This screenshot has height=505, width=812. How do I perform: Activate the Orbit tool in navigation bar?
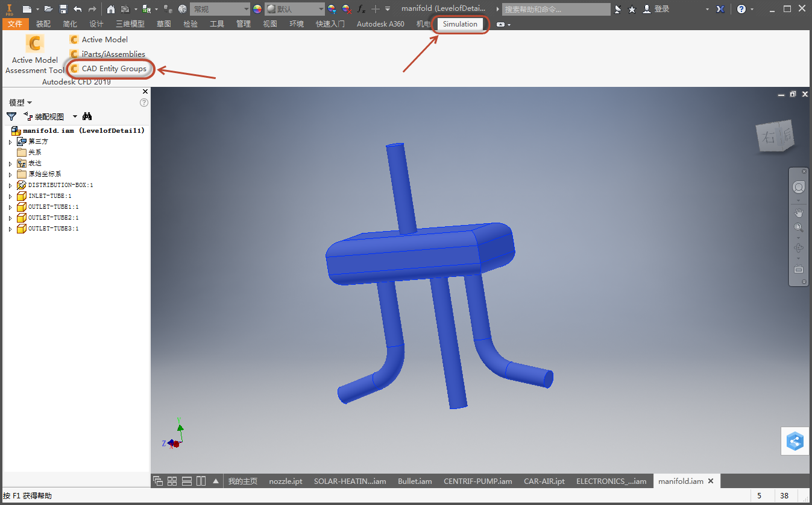point(799,248)
